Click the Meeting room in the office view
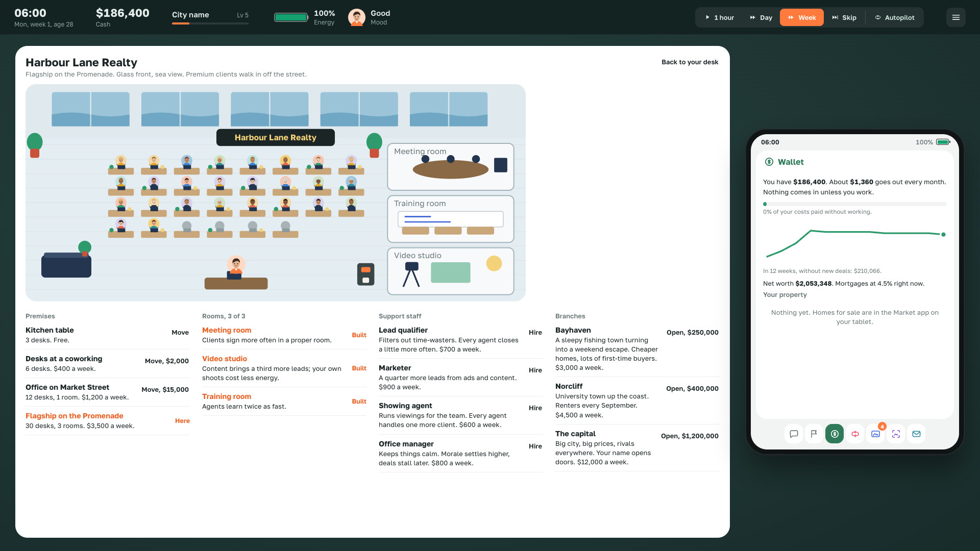 pyautogui.click(x=451, y=167)
